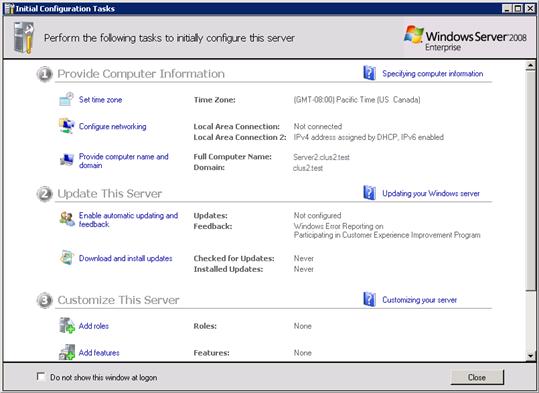Image resolution: width=539 pixels, height=393 pixels.
Task: Click the help icon beside Specifying computer information
Action: coord(369,73)
